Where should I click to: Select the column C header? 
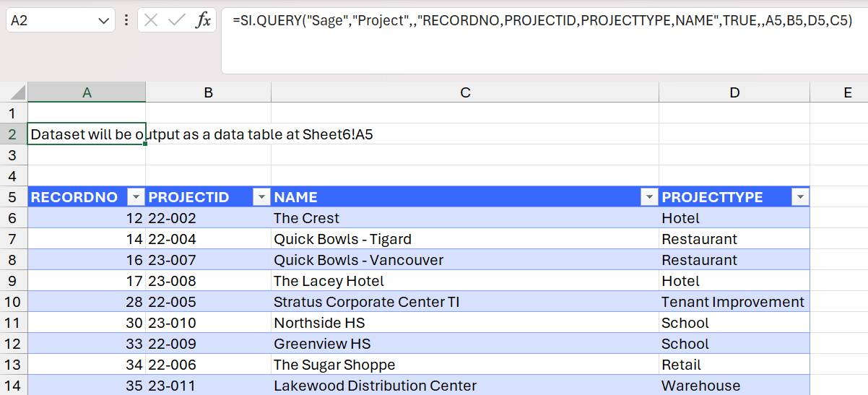(465, 92)
